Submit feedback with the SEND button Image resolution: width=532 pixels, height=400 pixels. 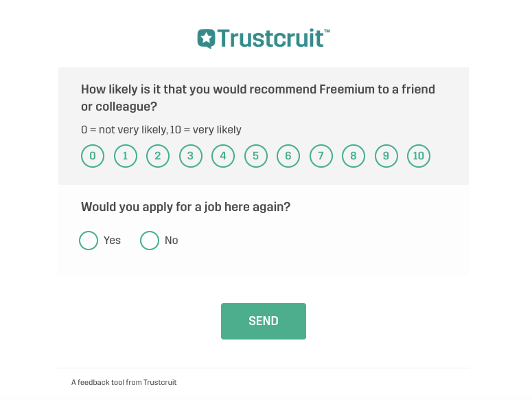pos(264,321)
